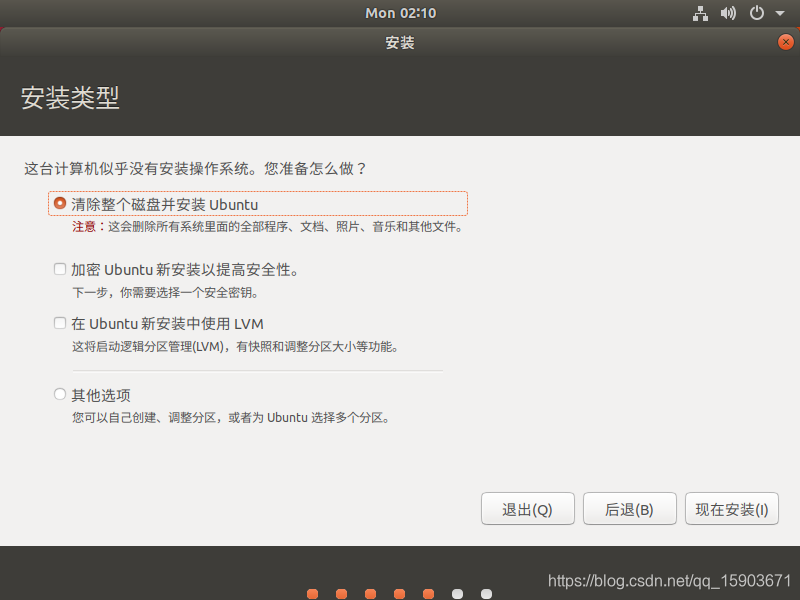The image size is (800, 600).
Task: Open the network status icon
Action: pyautogui.click(x=700, y=13)
